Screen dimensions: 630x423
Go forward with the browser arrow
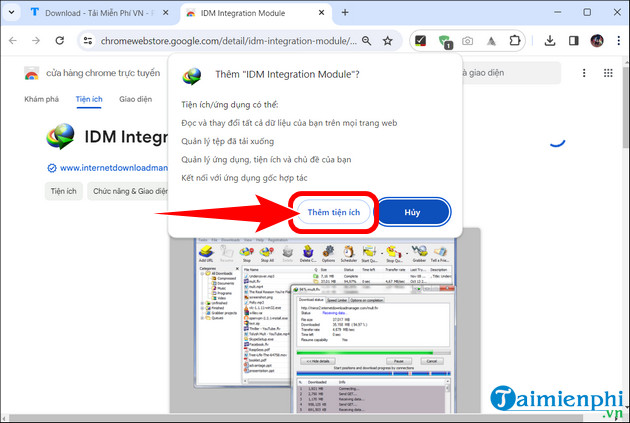[x=36, y=41]
